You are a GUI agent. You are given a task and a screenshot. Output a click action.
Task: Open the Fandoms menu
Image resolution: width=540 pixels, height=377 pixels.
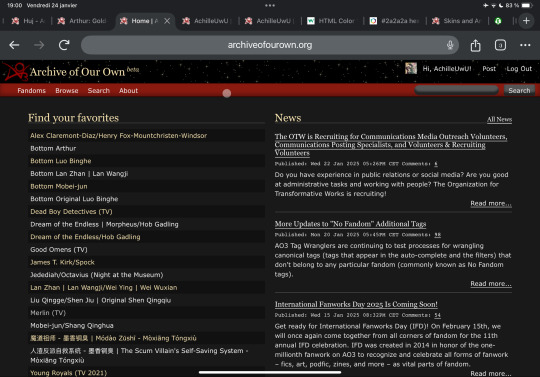(x=31, y=91)
